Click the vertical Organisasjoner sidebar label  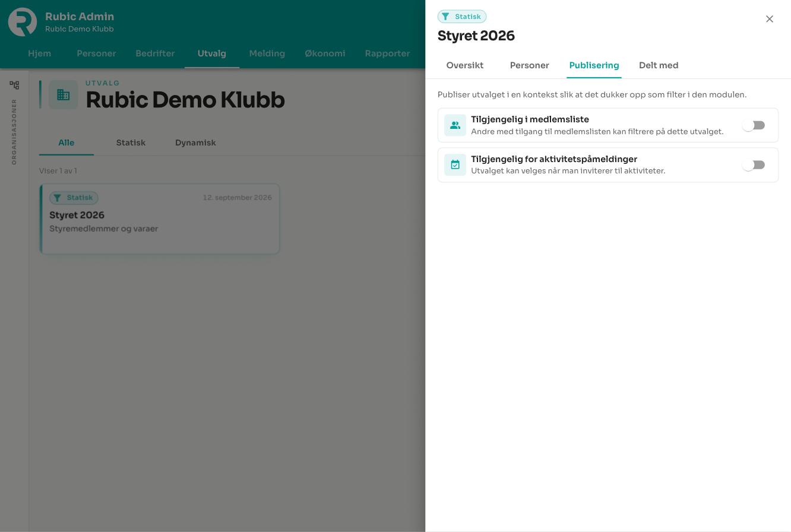14,132
